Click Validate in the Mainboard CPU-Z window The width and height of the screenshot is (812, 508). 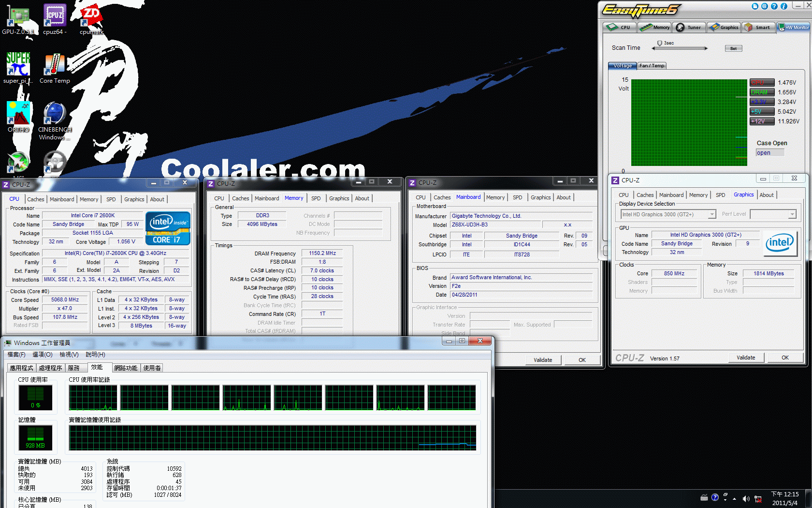click(x=543, y=360)
